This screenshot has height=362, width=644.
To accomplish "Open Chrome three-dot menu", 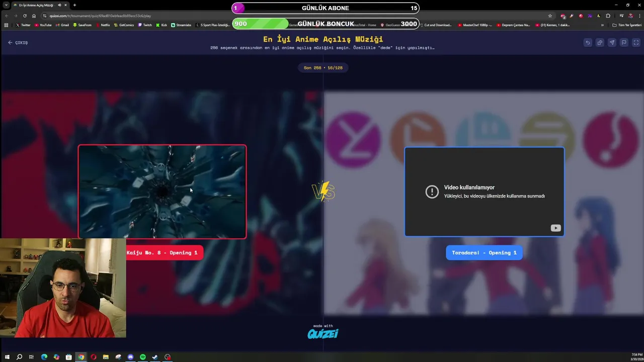I will pos(639,16).
